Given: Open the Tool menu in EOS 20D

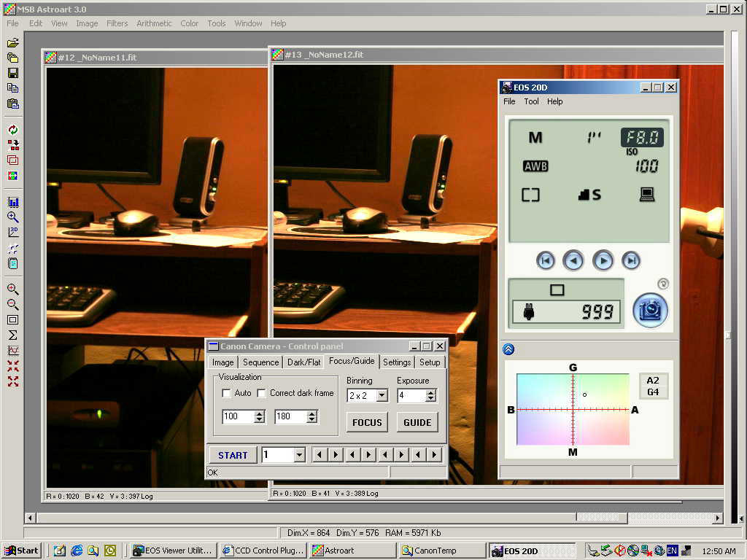Looking at the screenshot, I should 531,101.
